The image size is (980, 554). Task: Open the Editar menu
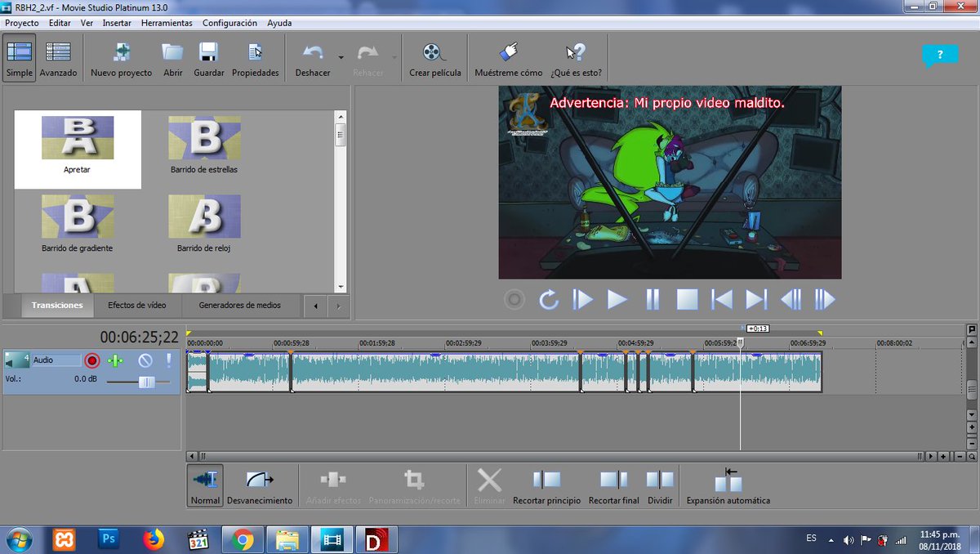click(x=60, y=23)
